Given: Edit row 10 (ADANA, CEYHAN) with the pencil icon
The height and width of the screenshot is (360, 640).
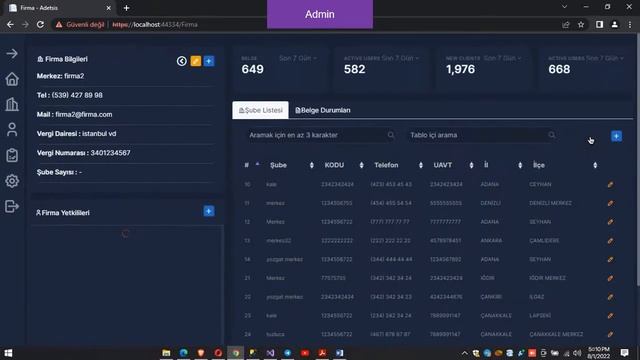Looking at the screenshot, I should pyautogui.click(x=610, y=184).
